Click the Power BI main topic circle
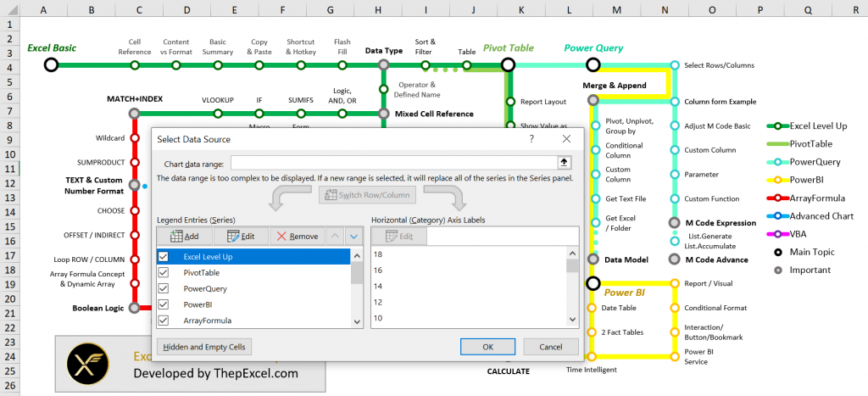This screenshot has width=868, height=396. [x=593, y=283]
